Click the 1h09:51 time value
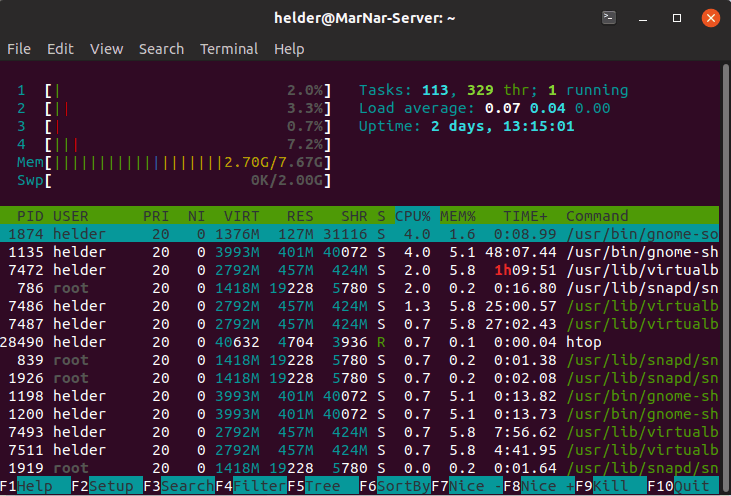Viewport: 731px width, 496px height. (525, 270)
